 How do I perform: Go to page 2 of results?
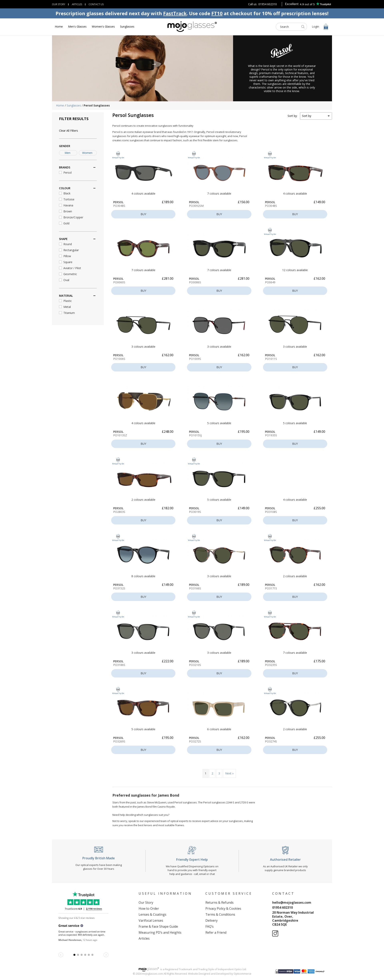click(213, 773)
